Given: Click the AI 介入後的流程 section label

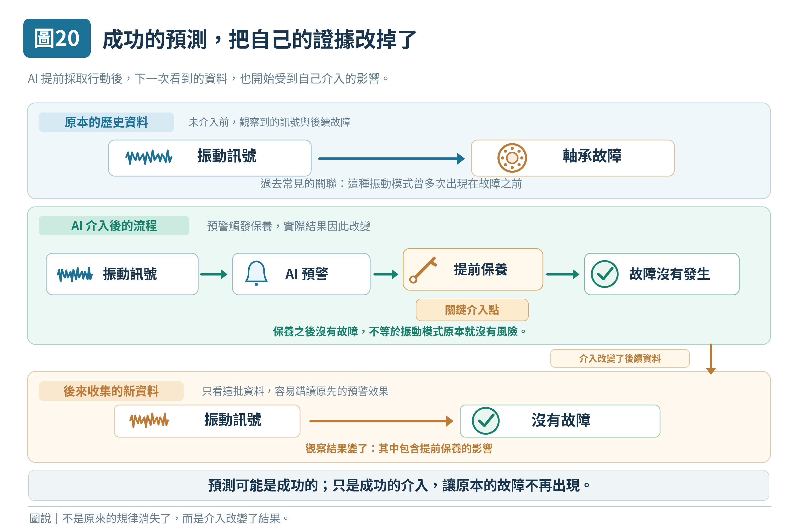Looking at the screenshot, I should pyautogui.click(x=114, y=226).
